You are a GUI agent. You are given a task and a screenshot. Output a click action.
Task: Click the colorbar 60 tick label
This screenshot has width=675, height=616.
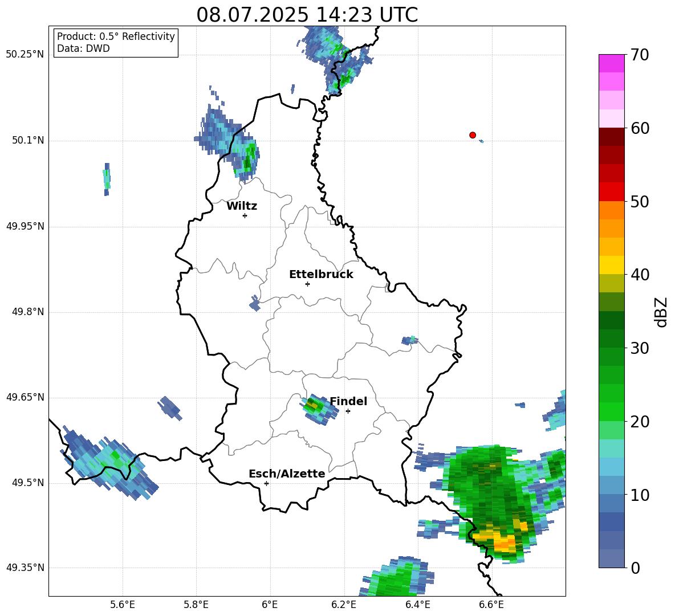pyautogui.click(x=640, y=128)
